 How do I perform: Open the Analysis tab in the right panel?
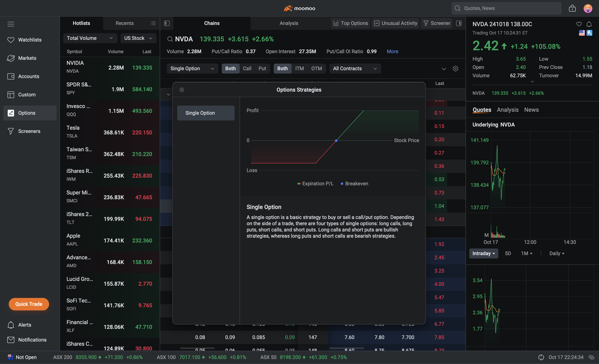[x=508, y=110]
